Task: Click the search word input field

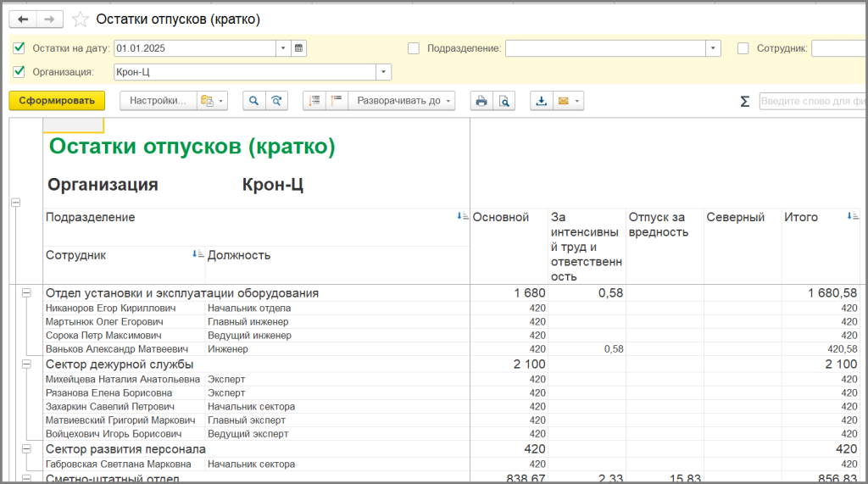Action: [x=811, y=101]
